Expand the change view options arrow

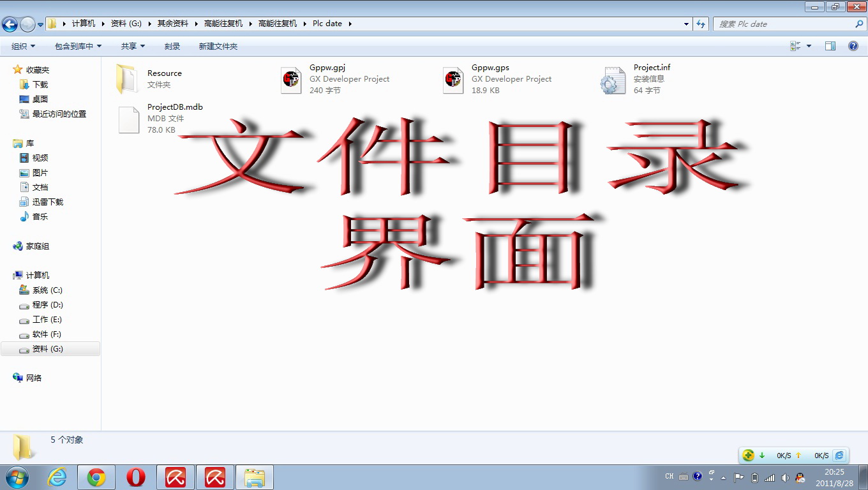coord(809,46)
